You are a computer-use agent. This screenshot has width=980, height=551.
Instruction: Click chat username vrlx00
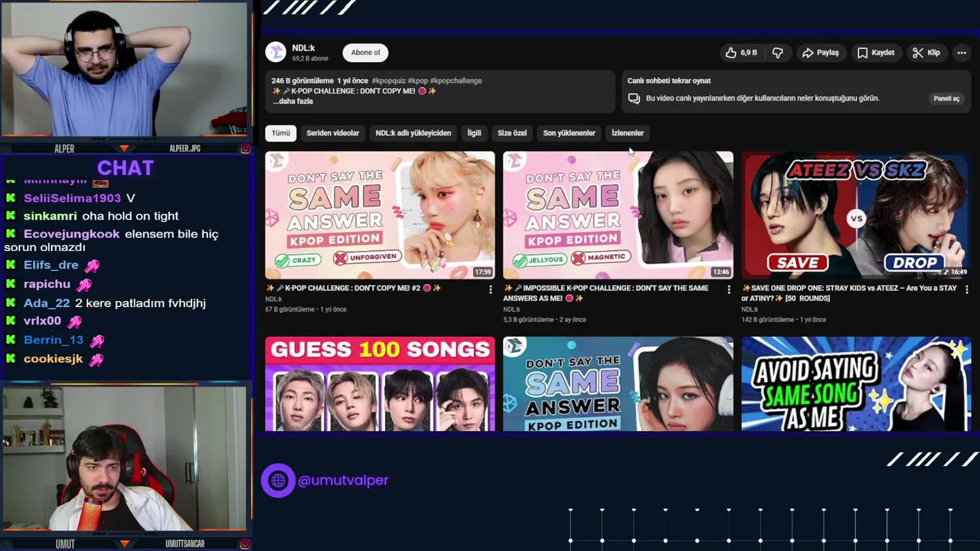click(42, 321)
